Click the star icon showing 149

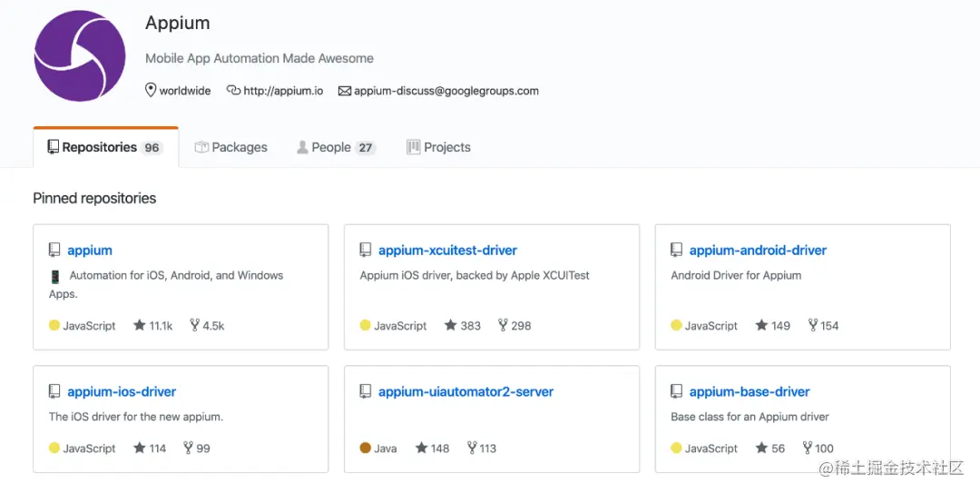(x=761, y=325)
